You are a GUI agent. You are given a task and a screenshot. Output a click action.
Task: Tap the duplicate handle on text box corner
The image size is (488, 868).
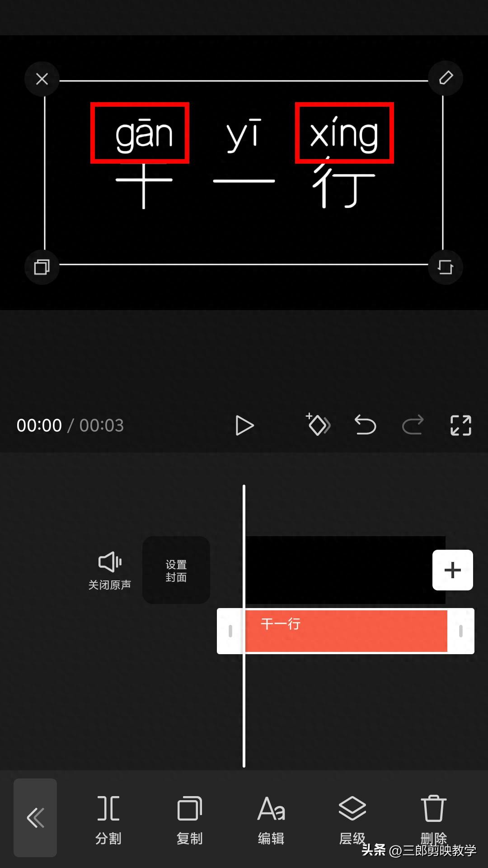click(x=42, y=267)
